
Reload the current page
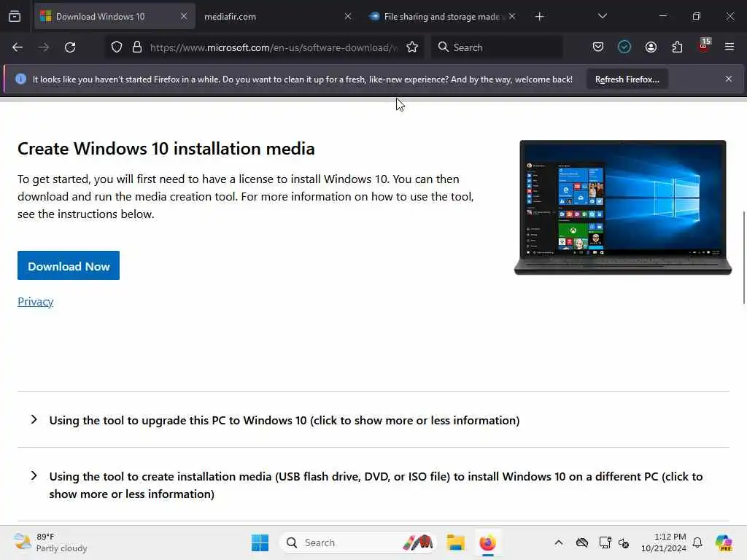(70, 47)
